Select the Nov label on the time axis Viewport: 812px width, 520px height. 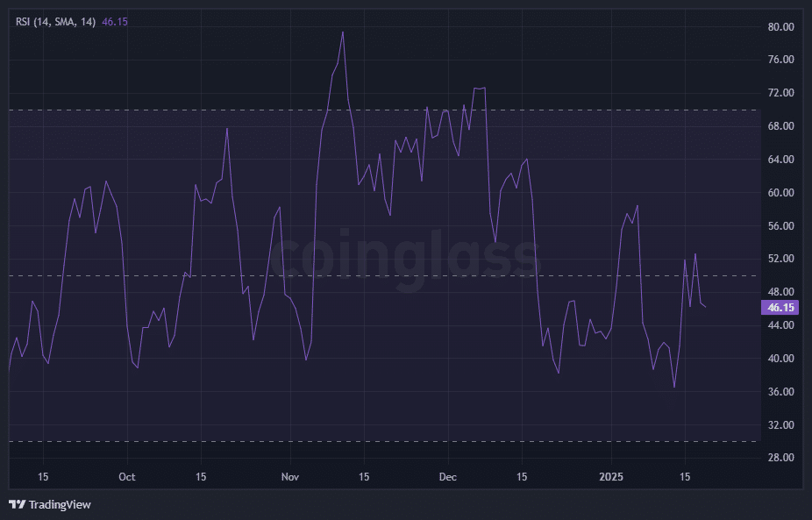coord(290,477)
